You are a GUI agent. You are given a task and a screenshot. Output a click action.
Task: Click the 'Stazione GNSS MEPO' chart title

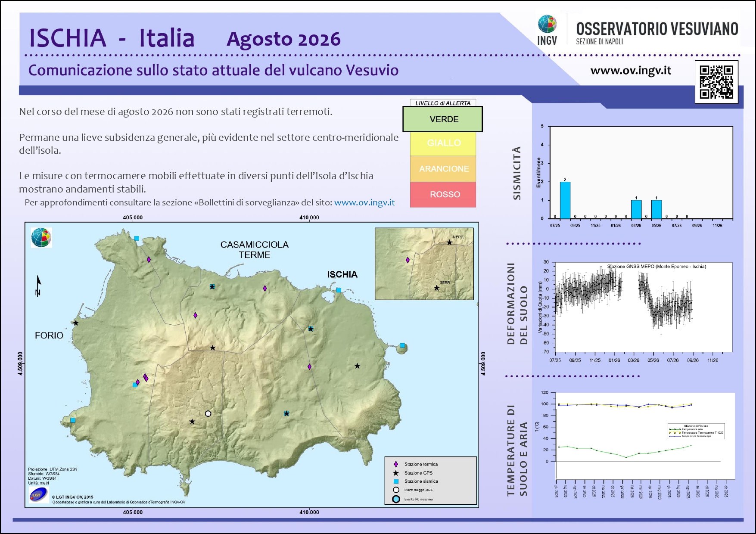[656, 267]
